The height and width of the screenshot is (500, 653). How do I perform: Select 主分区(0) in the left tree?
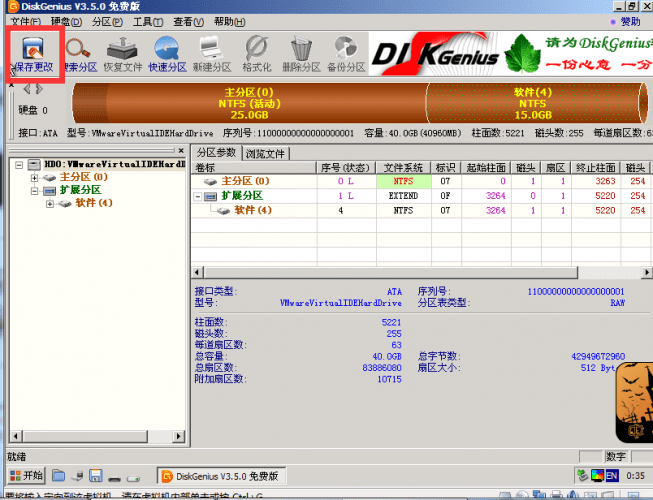pos(84,177)
